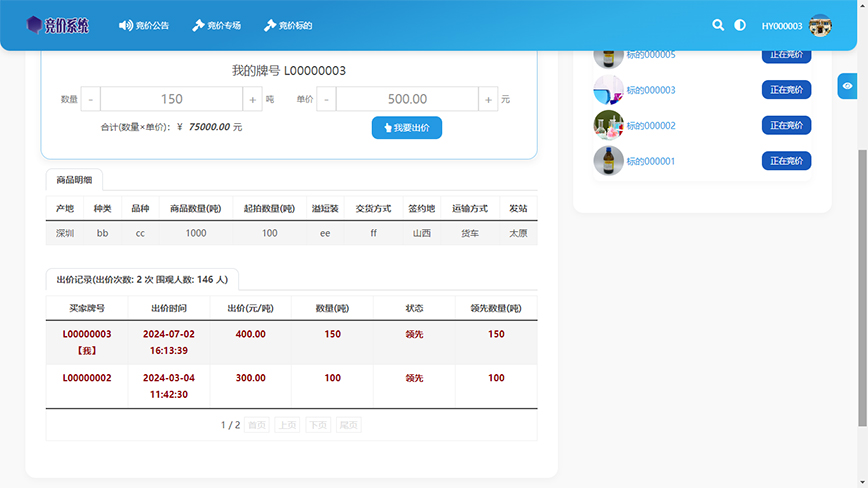Click 正在竞价 button for 标的000001
This screenshot has width=868, height=488.
[787, 160]
